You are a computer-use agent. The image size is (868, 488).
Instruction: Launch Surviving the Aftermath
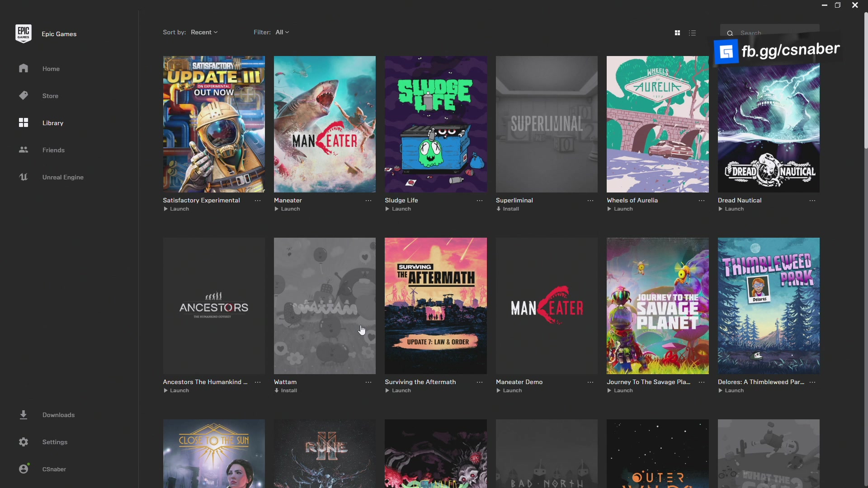click(x=398, y=390)
